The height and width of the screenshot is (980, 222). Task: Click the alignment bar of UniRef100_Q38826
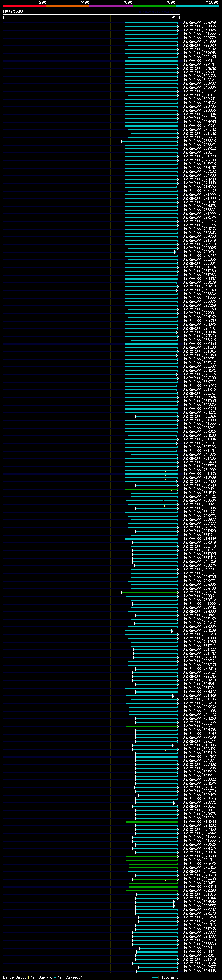(x=150, y=141)
